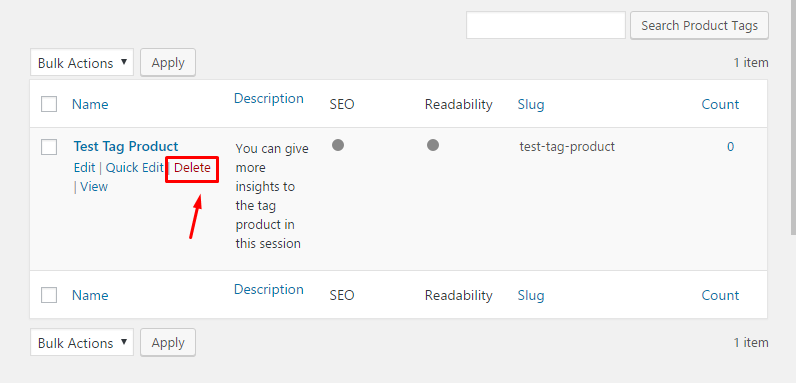796x383 pixels.
Task: Check the Test Tag Product row checkbox
Action: click(x=49, y=147)
